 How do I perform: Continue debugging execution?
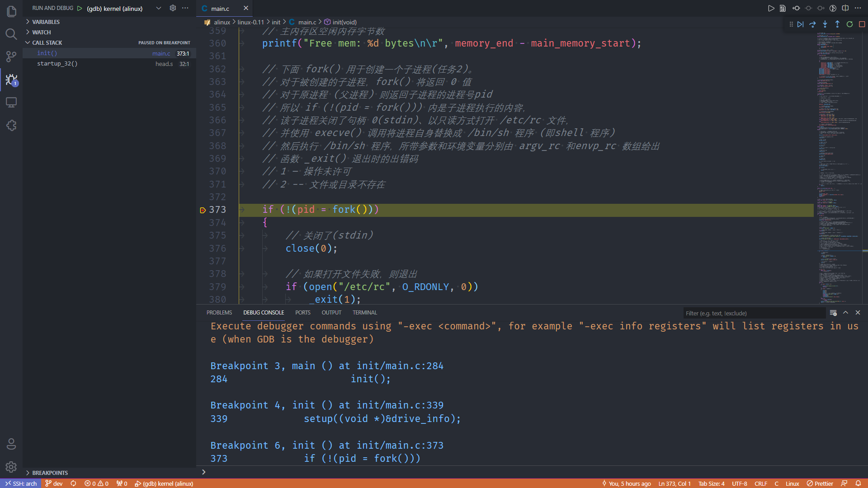click(800, 24)
